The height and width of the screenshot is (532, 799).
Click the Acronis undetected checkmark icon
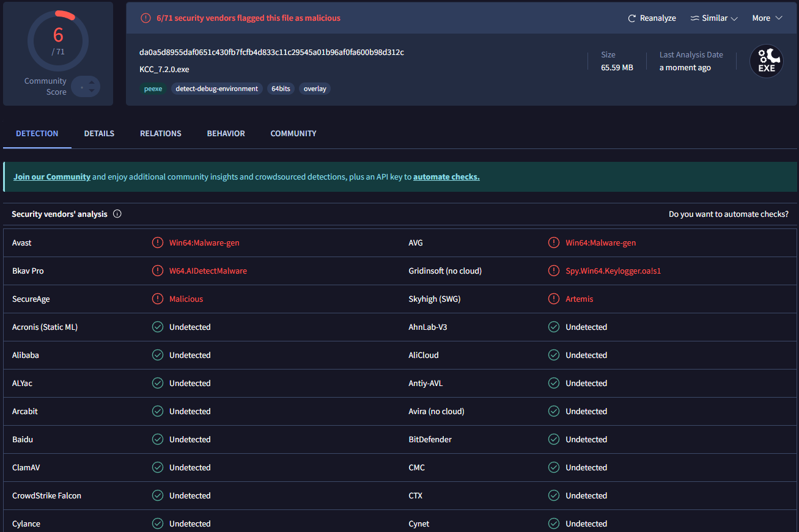tap(158, 327)
